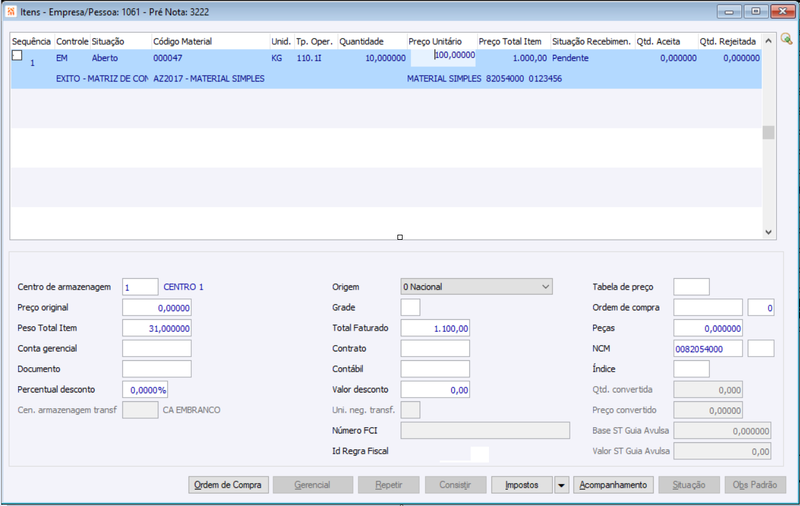The image size is (800, 506).
Task: Click the Total Faturado field
Action: coord(435,328)
